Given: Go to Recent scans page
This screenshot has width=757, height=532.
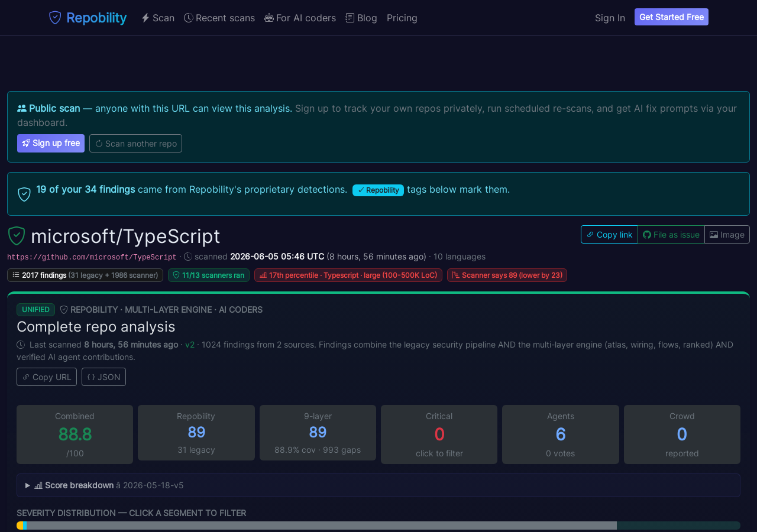Looking at the screenshot, I should [x=219, y=18].
